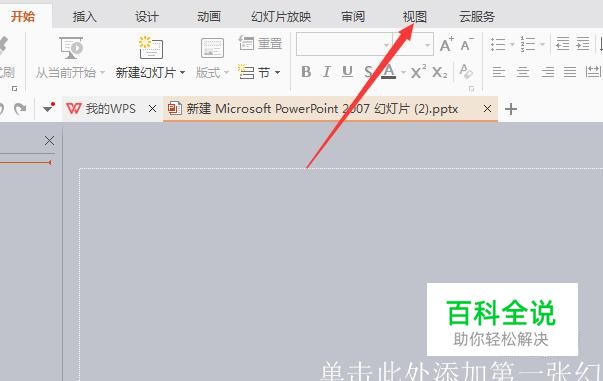603x381 pixels.
Task: Close the slide thumbnail side panel
Action: (49, 141)
